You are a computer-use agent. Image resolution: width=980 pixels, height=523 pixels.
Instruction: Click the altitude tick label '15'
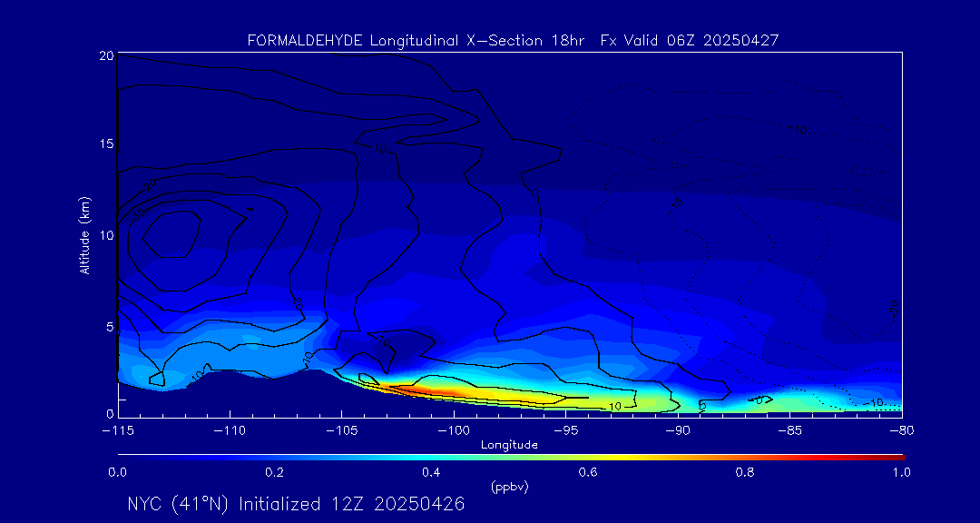click(106, 144)
